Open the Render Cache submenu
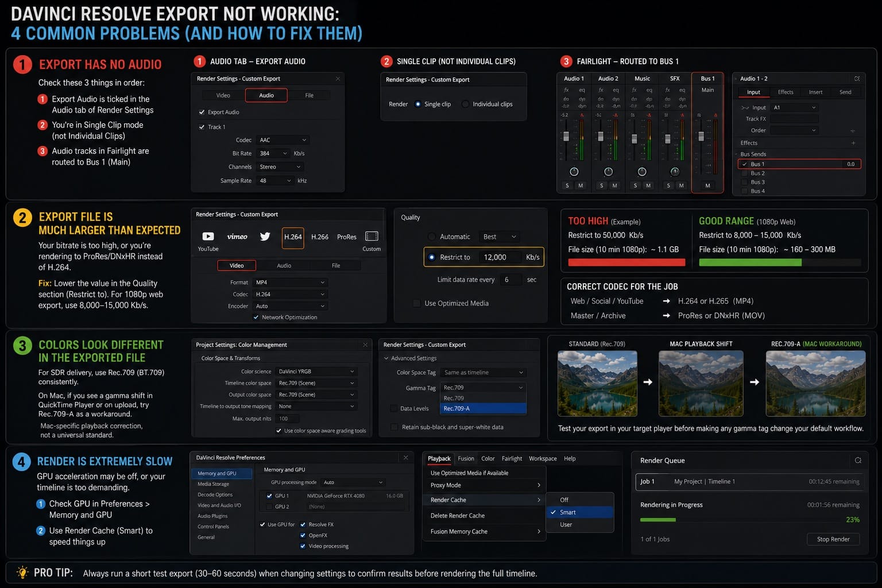This screenshot has width=882, height=588. (x=485, y=500)
